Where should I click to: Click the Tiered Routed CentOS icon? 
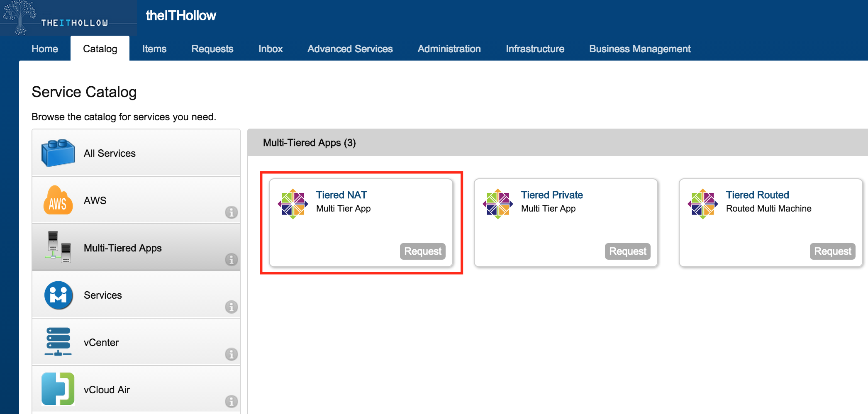(x=702, y=204)
